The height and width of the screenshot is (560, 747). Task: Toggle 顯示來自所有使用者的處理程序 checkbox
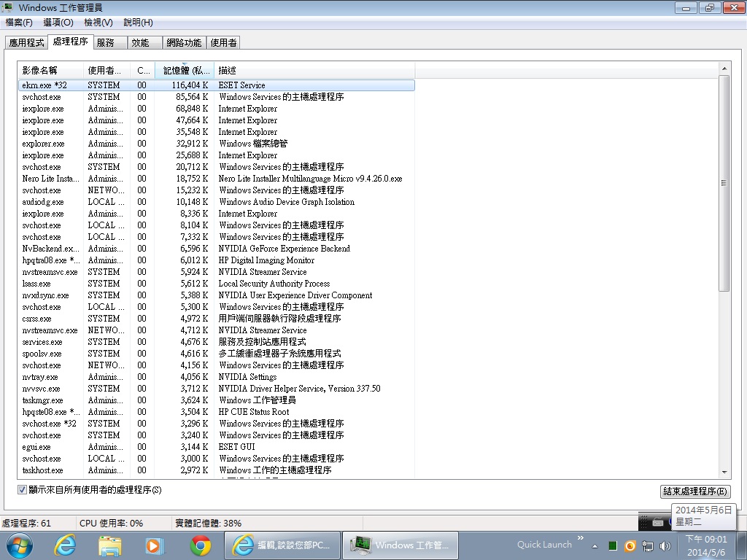[x=22, y=489]
